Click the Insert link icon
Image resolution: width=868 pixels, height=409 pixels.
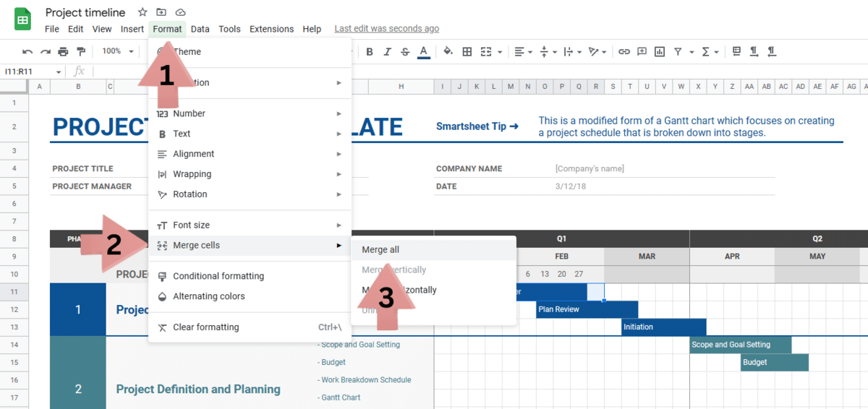[624, 51]
